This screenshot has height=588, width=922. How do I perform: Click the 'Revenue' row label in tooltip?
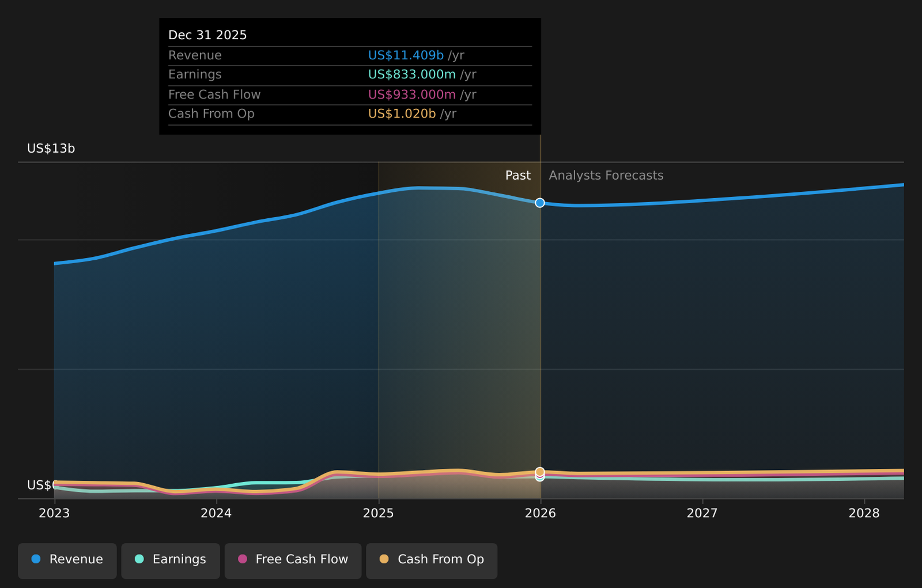[195, 55]
